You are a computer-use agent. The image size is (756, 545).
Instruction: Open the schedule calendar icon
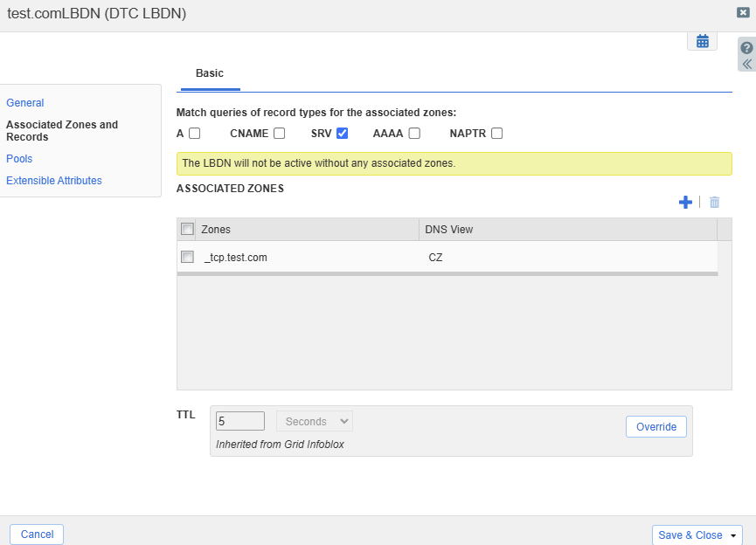(x=702, y=41)
